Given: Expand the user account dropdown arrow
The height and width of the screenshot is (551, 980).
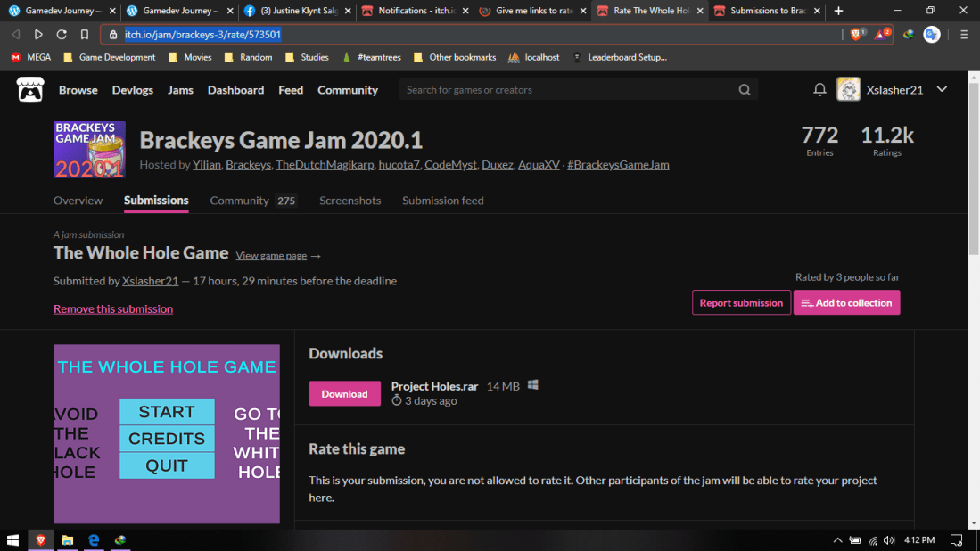Looking at the screenshot, I should click(942, 90).
